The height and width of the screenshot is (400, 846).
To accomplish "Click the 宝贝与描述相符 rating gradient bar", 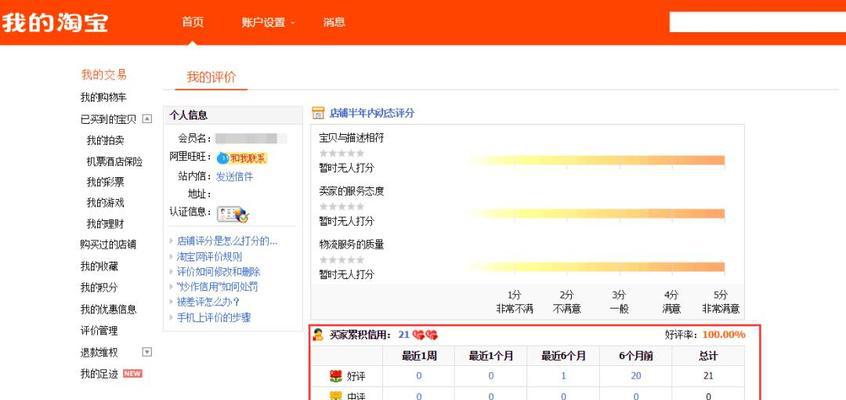I will coord(596,160).
